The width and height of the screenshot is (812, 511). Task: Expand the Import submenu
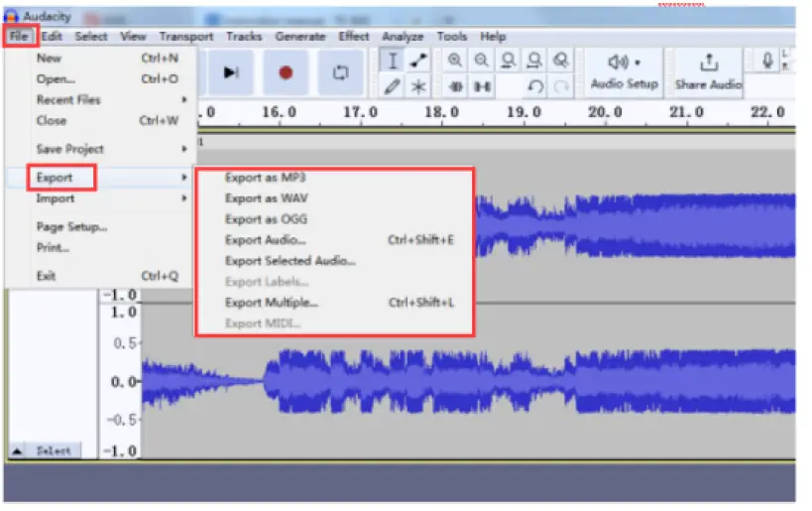pos(56,198)
